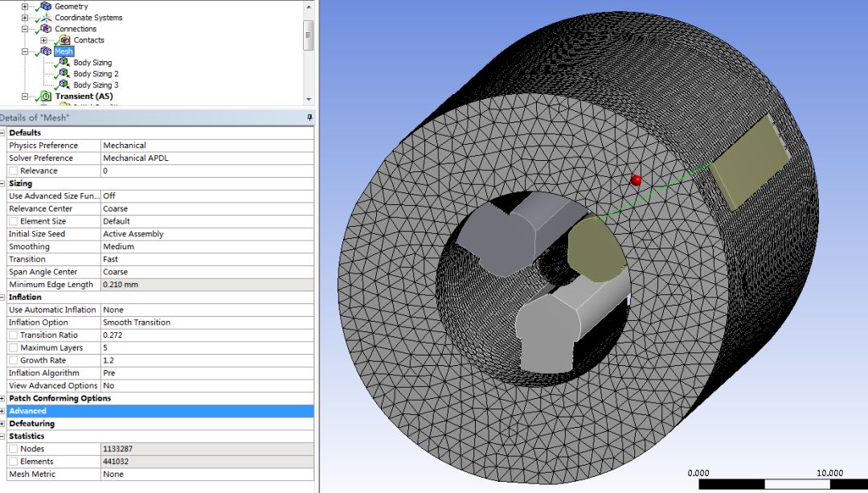Click the Geometry node icon in the tree
The height and width of the screenshot is (493, 868).
tap(46, 6)
